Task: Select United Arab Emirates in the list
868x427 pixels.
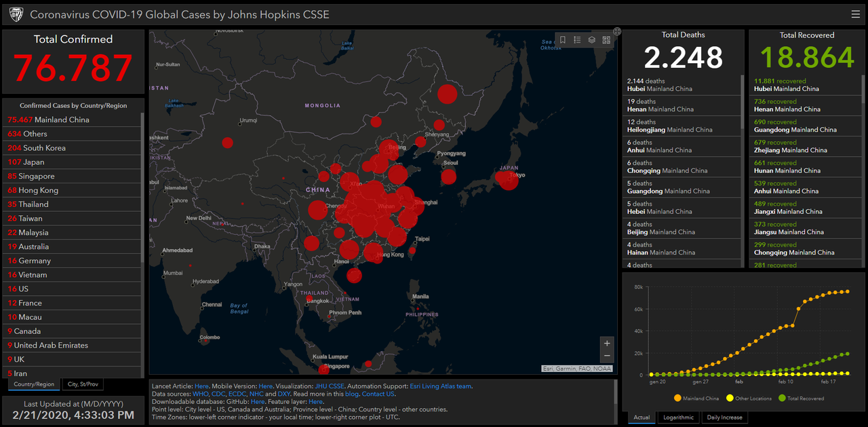Action: click(73, 346)
